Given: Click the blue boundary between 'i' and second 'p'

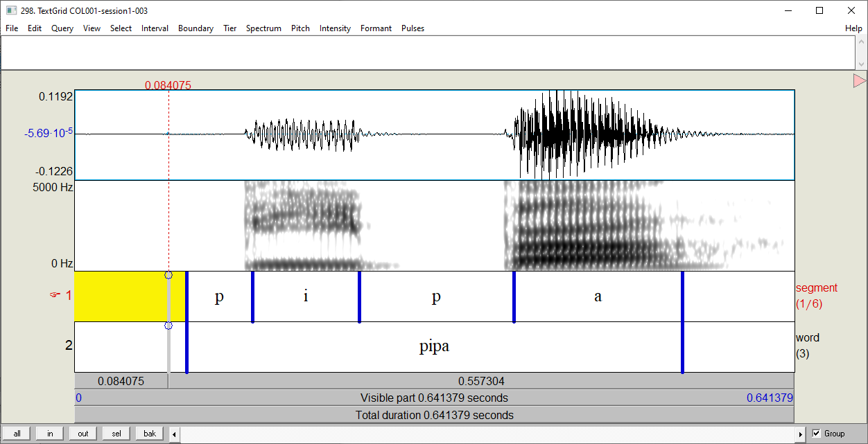Looking at the screenshot, I should click(359, 296).
